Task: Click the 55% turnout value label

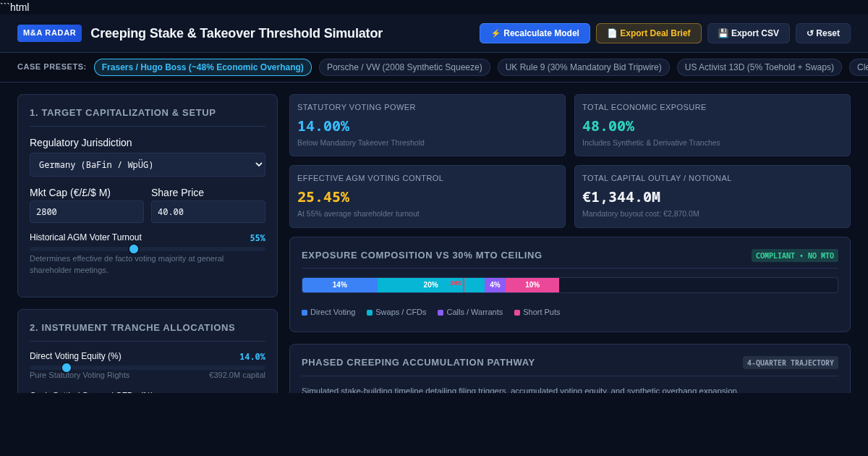Action: pos(258,238)
